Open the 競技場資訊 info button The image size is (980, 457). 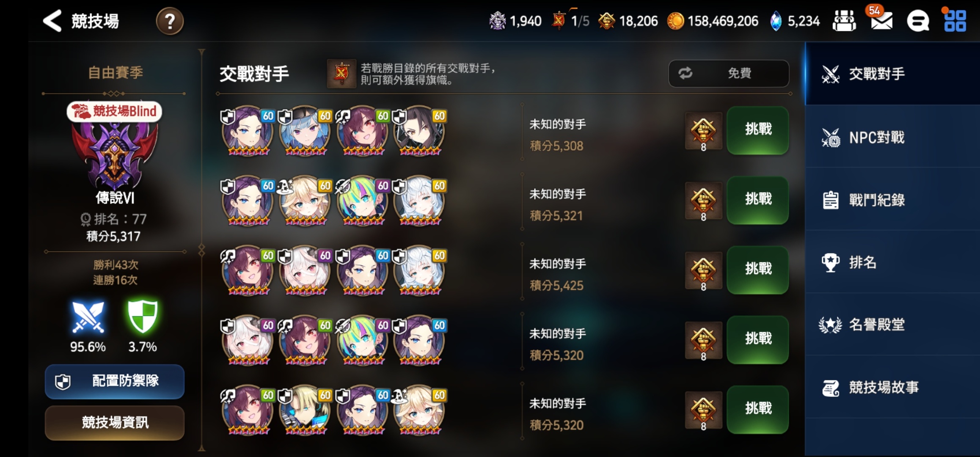point(115,423)
